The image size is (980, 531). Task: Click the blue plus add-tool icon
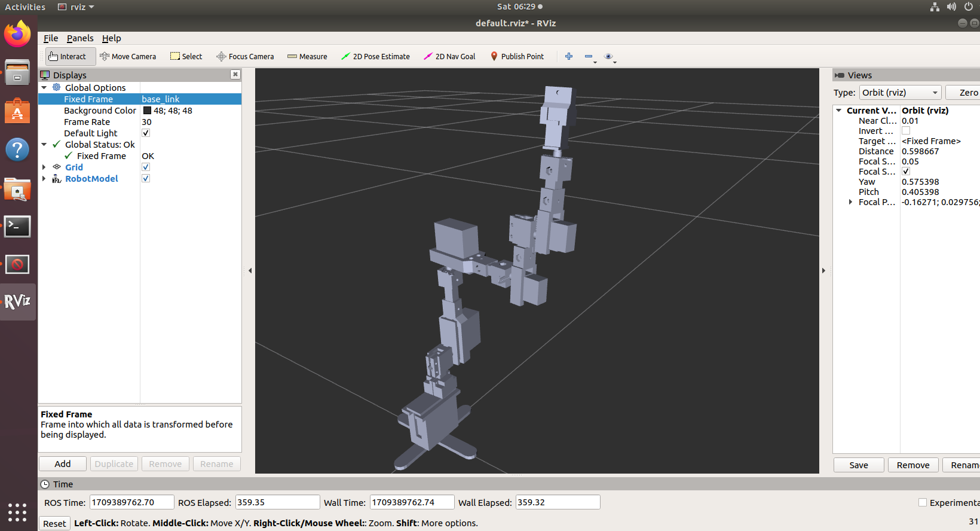(x=569, y=56)
